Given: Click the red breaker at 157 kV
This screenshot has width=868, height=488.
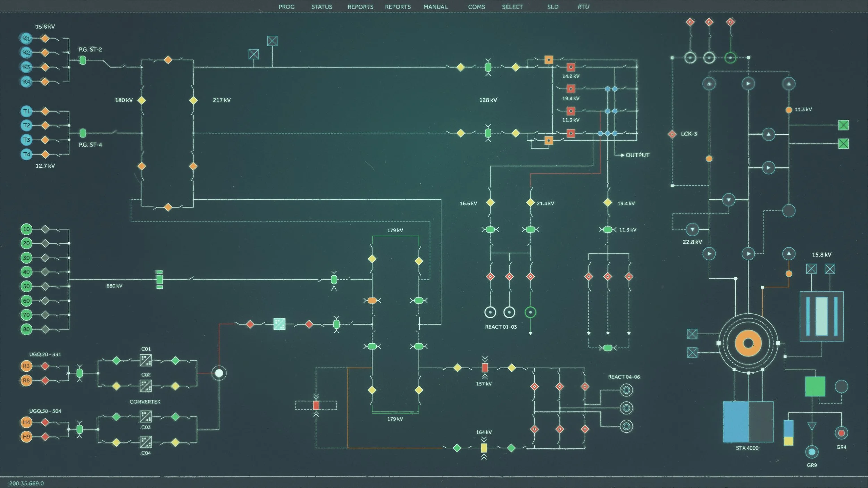Looking at the screenshot, I should point(485,368).
